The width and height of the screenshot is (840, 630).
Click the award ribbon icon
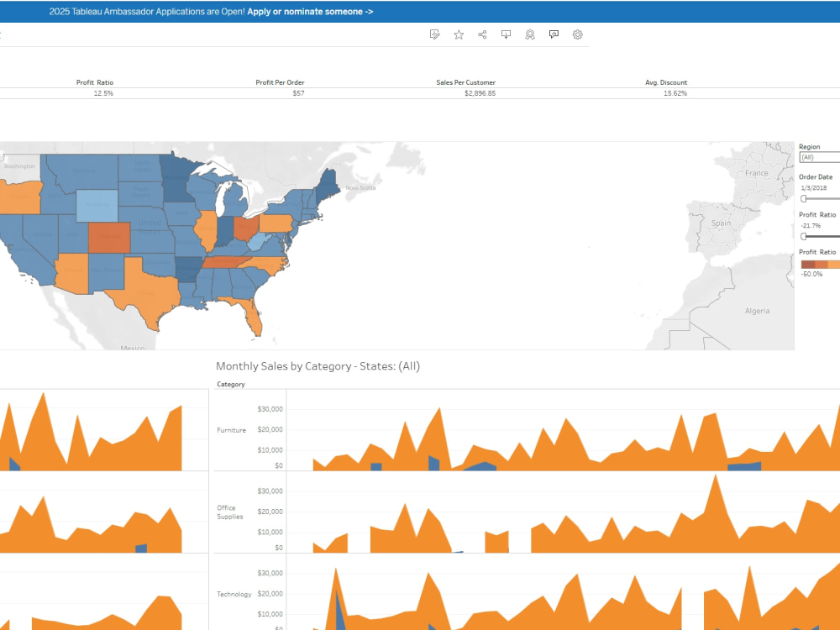point(530,34)
